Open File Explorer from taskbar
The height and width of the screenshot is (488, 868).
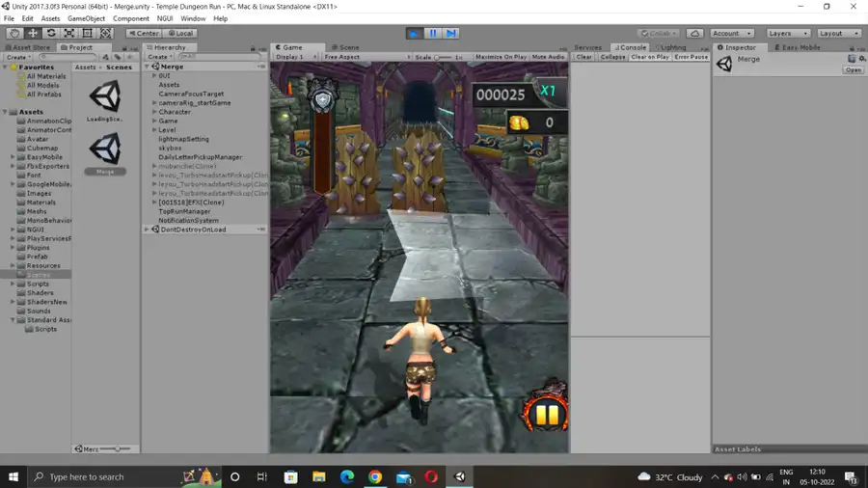point(319,477)
